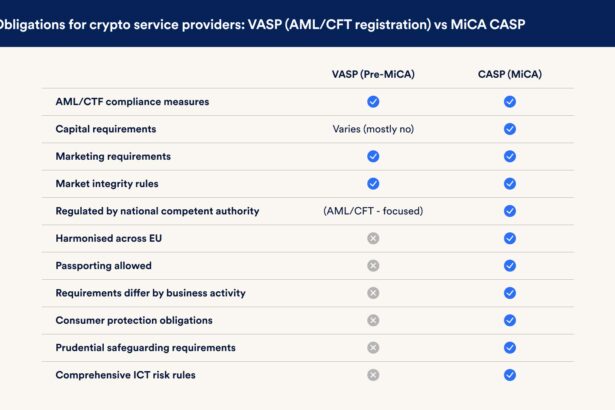Select the CASP checkmark for Harmonised across EU
Image resolution: width=615 pixels, height=410 pixels.
[x=509, y=238]
